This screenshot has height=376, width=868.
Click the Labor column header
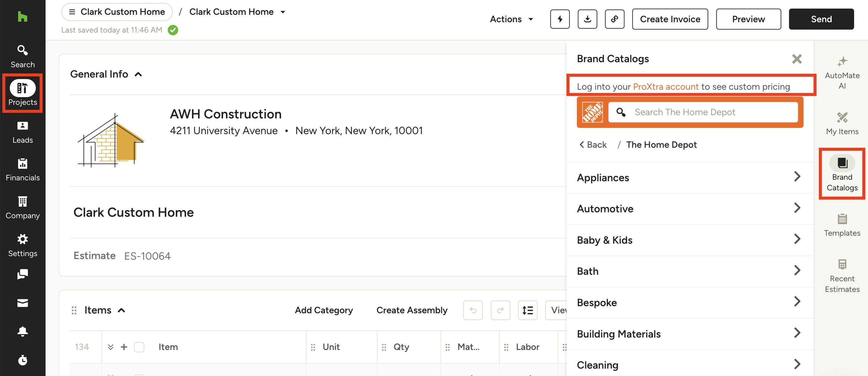pos(527,347)
